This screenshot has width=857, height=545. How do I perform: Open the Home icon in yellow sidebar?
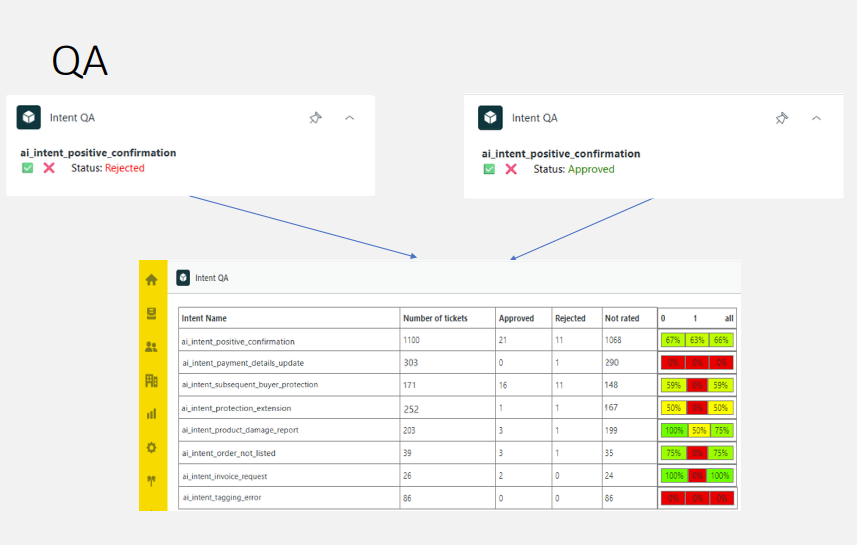click(151, 280)
